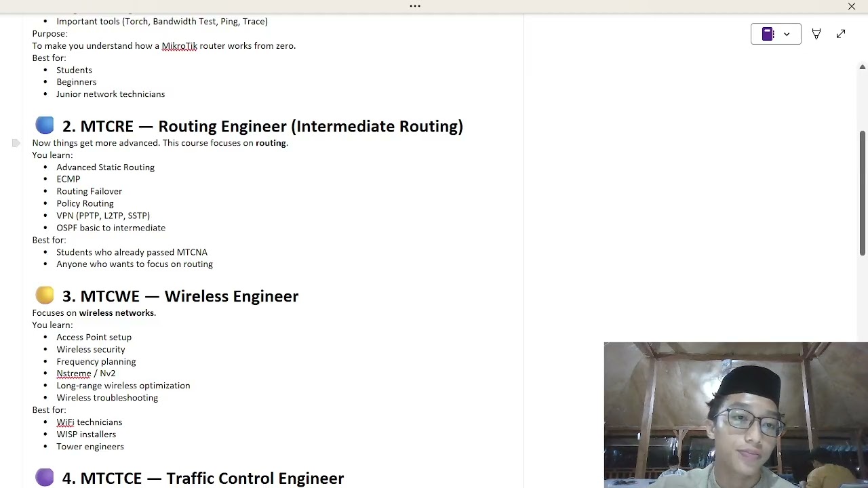
Task: Expand page to full view with arrows icon
Action: (841, 34)
